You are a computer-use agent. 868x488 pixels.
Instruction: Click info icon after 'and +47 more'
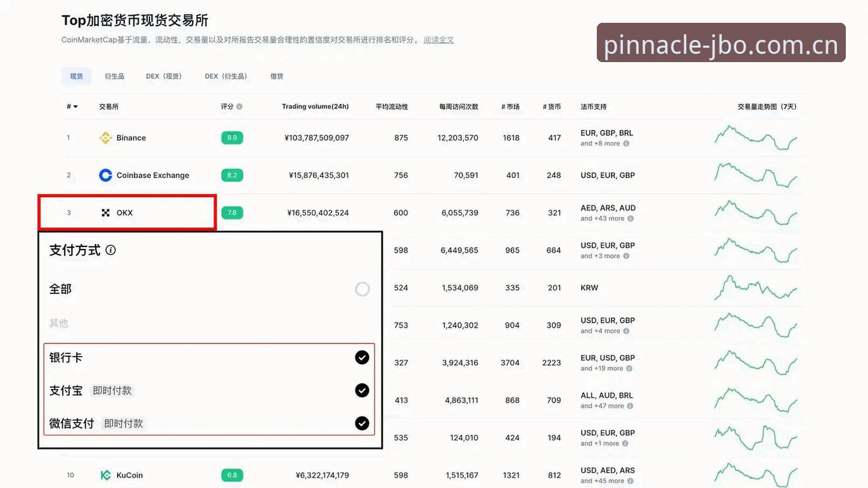click(630, 406)
